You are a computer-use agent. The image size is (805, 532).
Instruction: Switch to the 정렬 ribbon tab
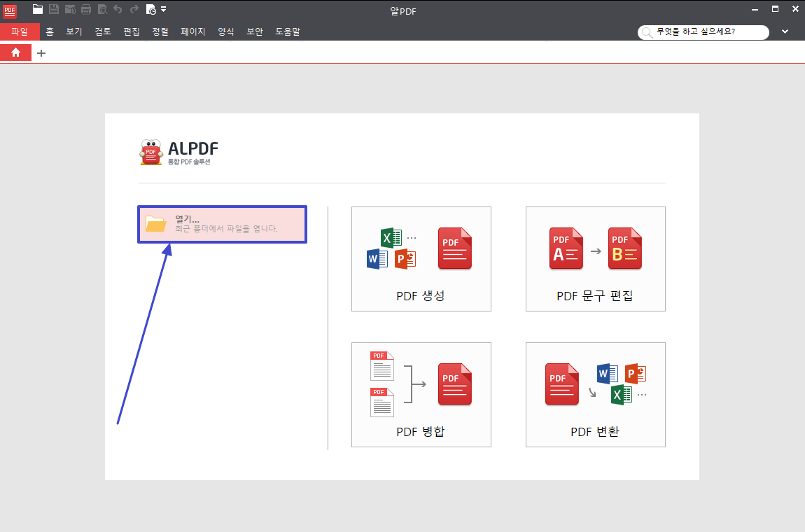click(x=160, y=31)
